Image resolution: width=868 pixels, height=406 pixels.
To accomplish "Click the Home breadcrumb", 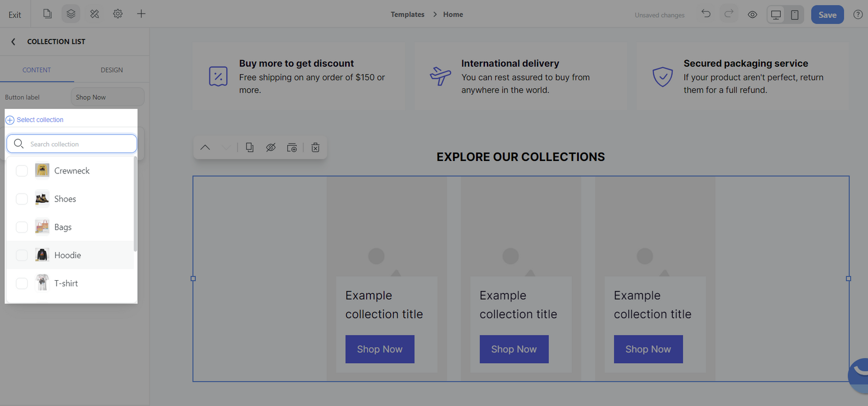I will coord(453,15).
